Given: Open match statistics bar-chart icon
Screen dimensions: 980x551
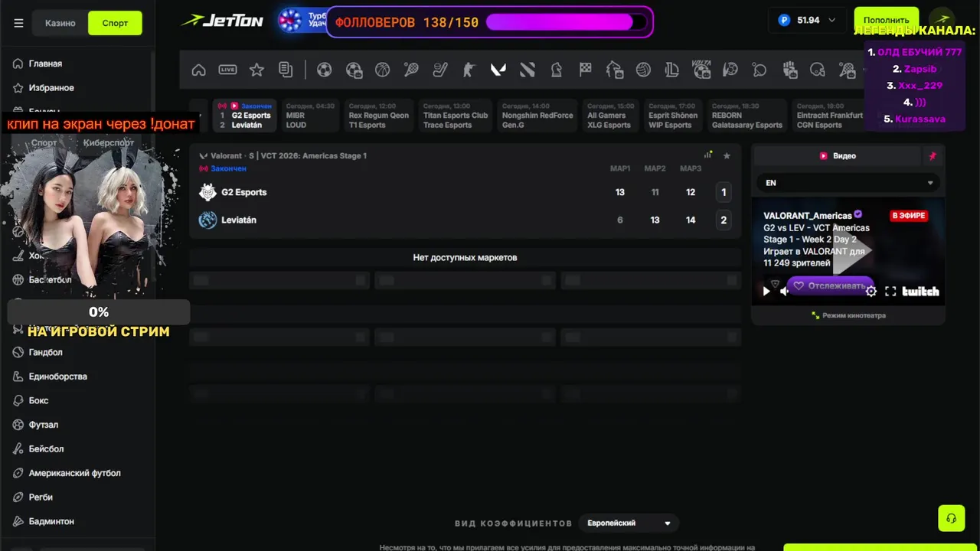Looking at the screenshot, I should [x=708, y=155].
